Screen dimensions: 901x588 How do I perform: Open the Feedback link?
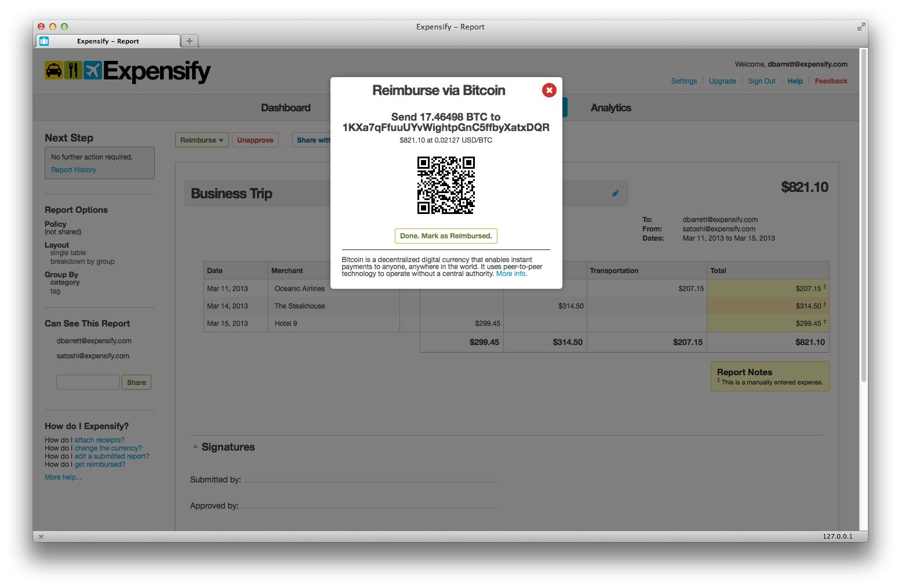coord(831,81)
